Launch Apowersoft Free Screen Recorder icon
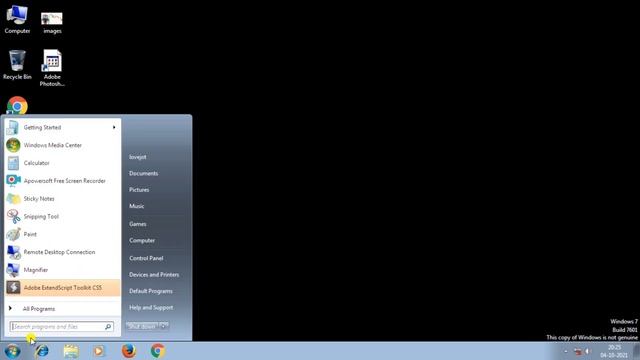The height and width of the screenshot is (360, 640). pyautogui.click(x=13, y=180)
